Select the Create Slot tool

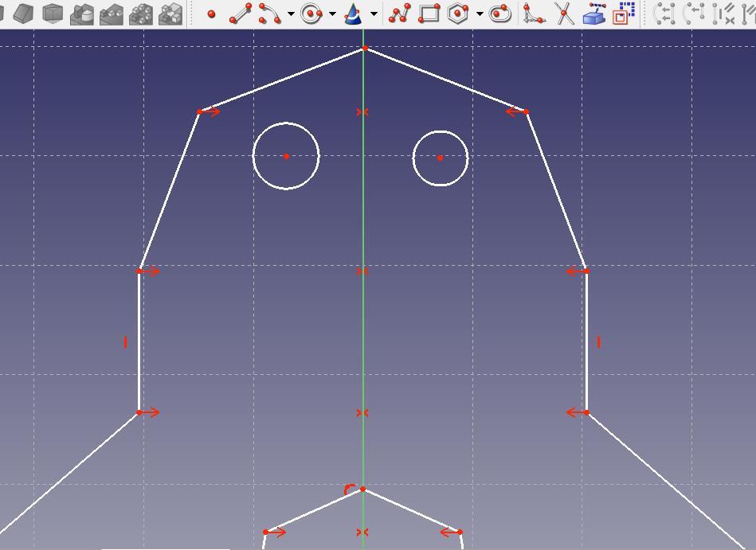(x=500, y=14)
